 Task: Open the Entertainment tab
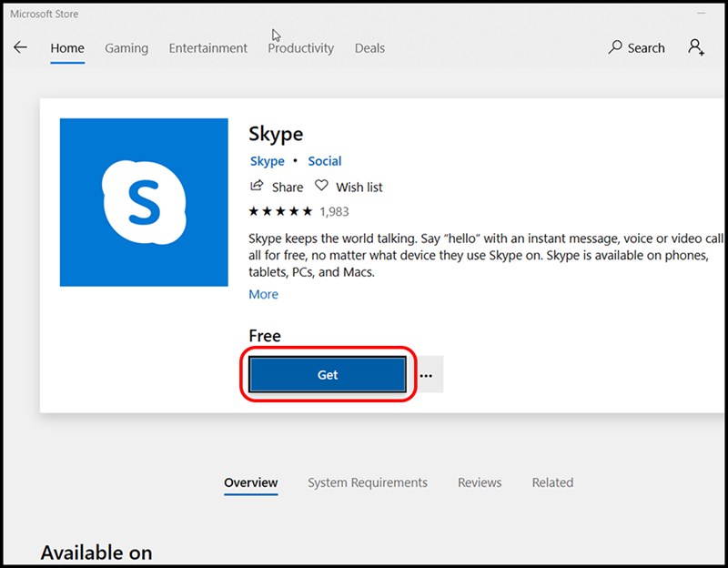click(x=208, y=48)
